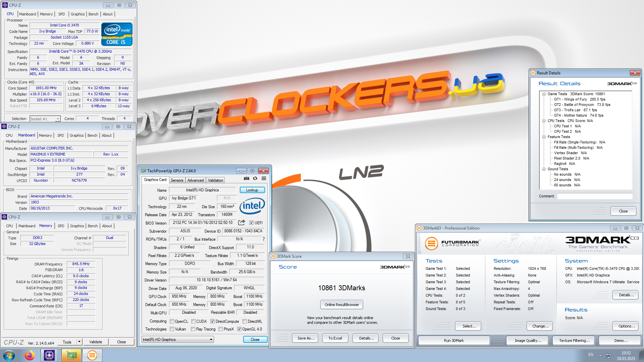
Task: Toggle the DirectCompute checkbox
Action: (x=212, y=321)
